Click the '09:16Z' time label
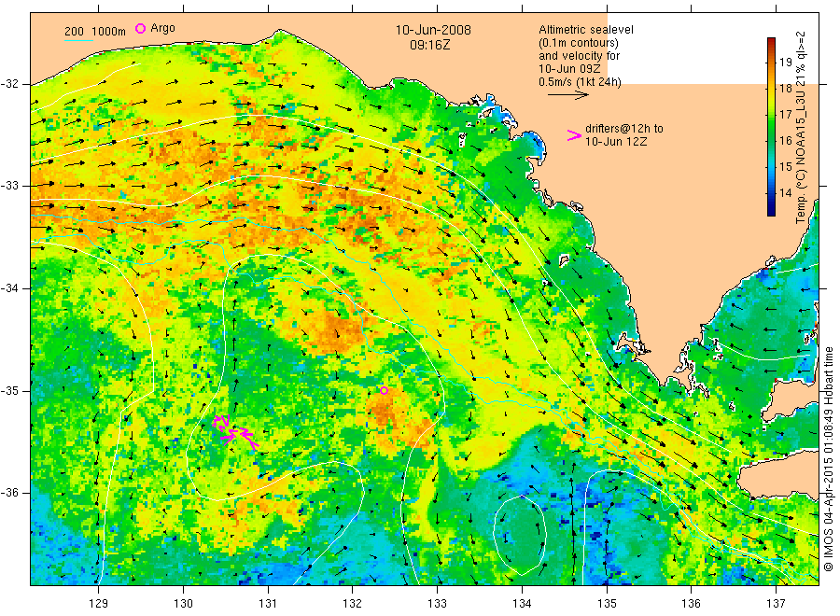This screenshot has width=840, height=616. click(429, 45)
